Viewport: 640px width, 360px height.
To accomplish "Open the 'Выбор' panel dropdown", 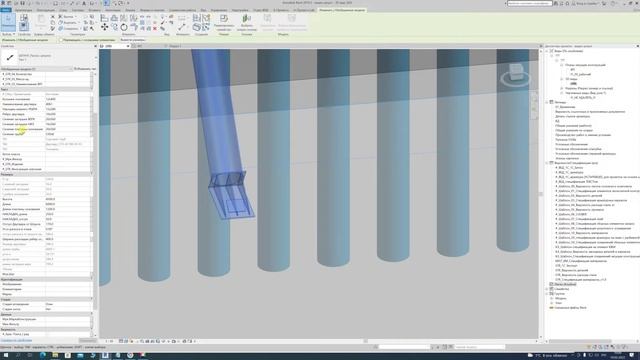I will pos(8,34).
